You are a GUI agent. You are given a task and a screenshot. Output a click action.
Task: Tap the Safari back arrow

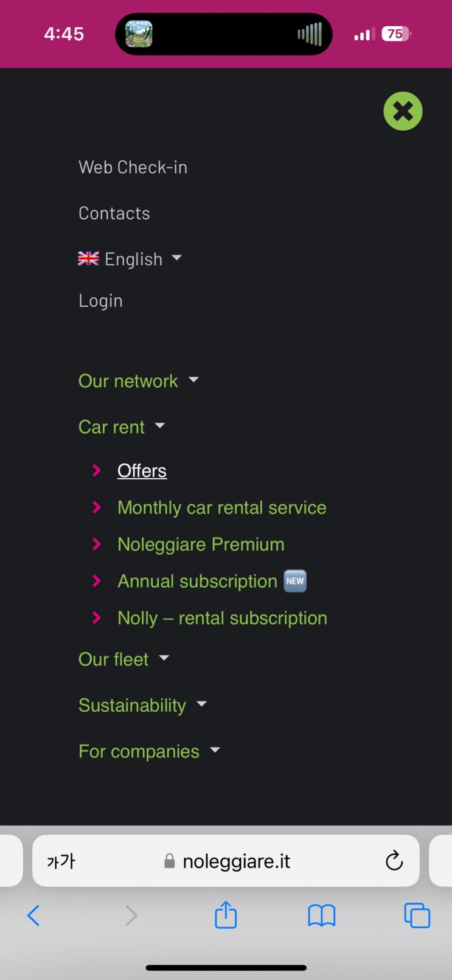[x=34, y=915]
